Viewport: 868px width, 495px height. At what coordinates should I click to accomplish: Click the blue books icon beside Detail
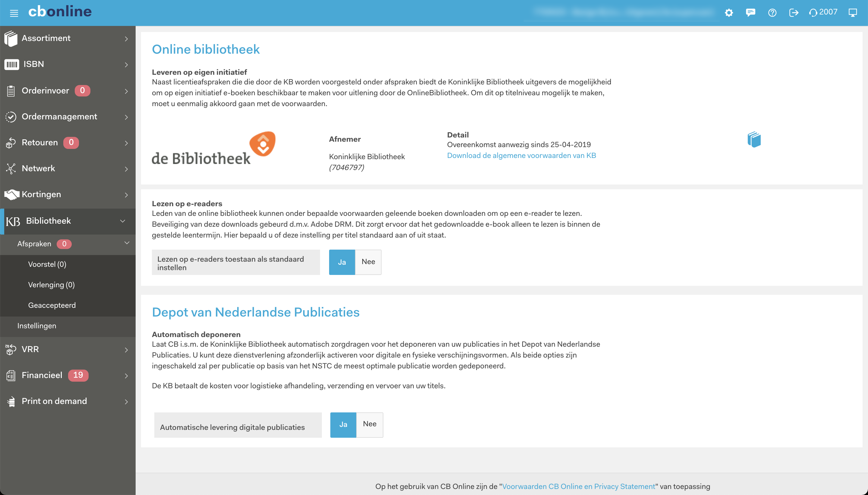pyautogui.click(x=754, y=140)
